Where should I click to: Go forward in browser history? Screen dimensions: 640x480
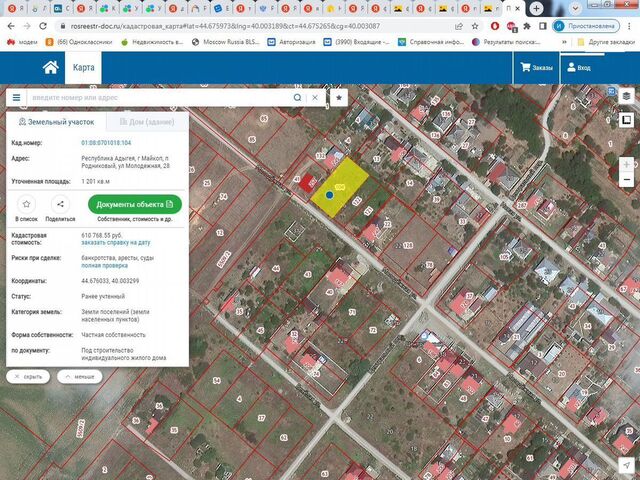(27, 26)
